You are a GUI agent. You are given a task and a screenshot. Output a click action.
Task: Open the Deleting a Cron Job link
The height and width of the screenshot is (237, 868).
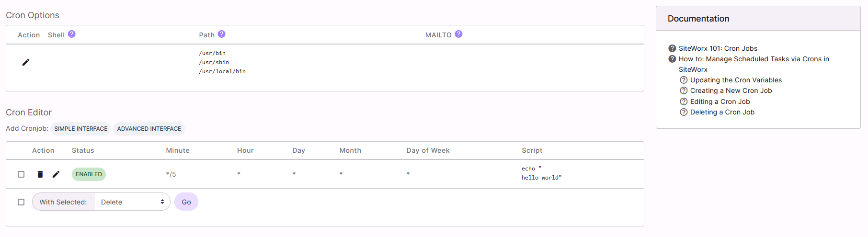[722, 112]
